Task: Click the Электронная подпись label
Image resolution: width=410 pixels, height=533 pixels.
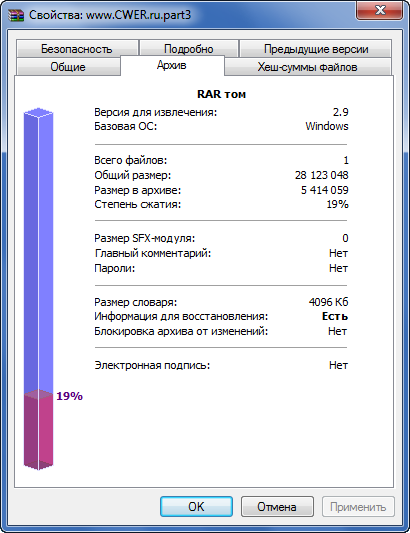Action: [152, 365]
